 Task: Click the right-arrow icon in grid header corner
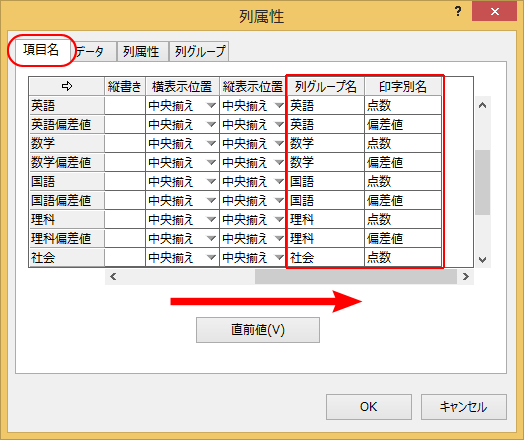pos(67,86)
